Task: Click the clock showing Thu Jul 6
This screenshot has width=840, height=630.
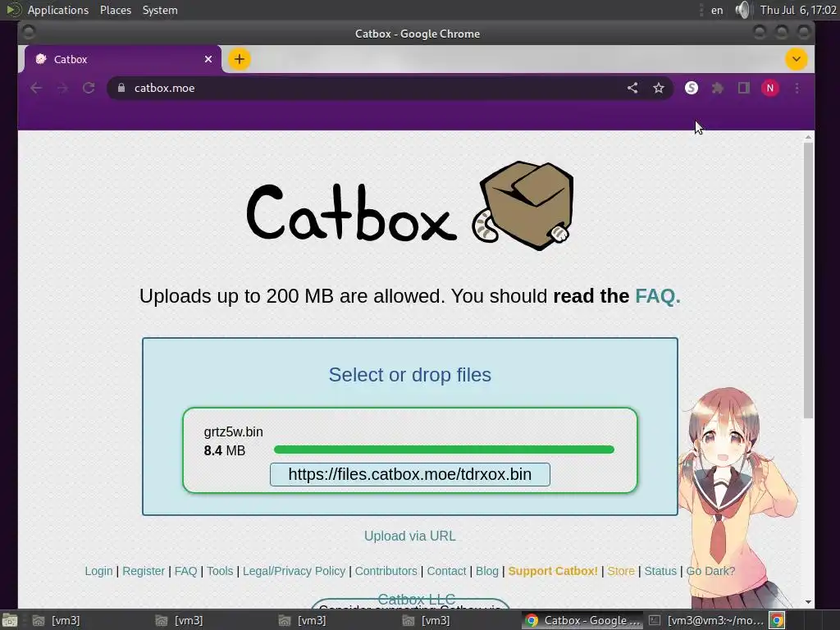Action: tap(798, 10)
